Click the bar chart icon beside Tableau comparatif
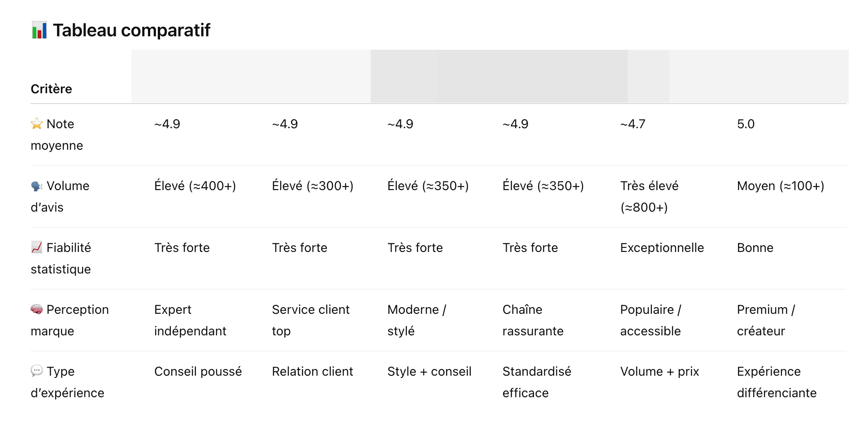The height and width of the screenshot is (425, 868). point(39,30)
